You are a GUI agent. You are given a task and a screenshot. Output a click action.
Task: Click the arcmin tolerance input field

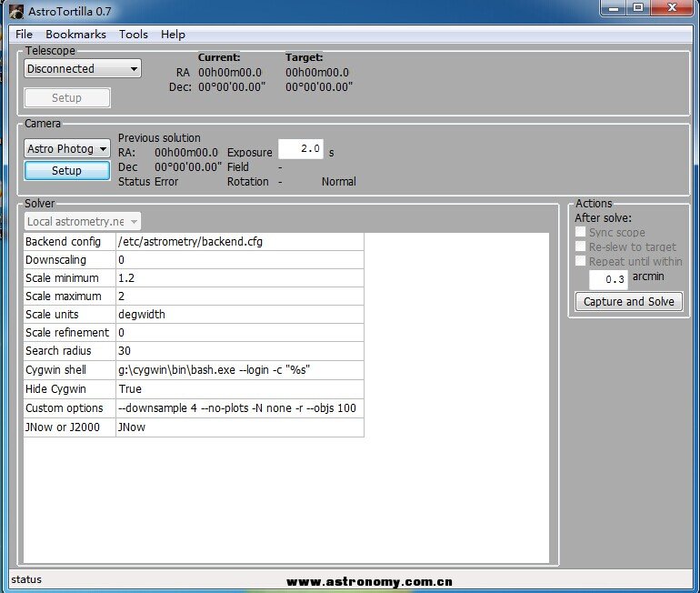(608, 279)
